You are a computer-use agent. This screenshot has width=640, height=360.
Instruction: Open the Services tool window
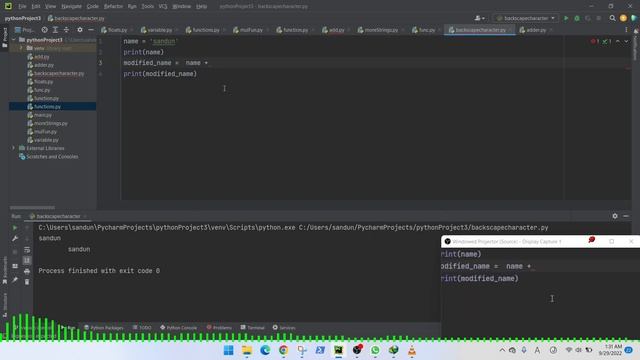click(284, 328)
